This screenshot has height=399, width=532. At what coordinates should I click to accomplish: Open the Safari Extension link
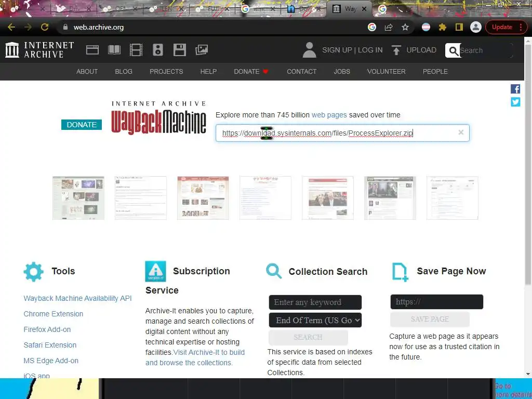coord(50,345)
